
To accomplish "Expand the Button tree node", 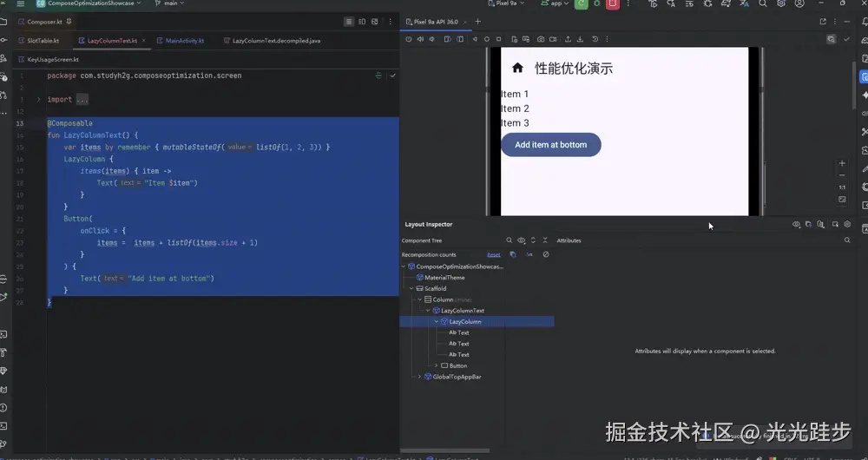I will coord(437,365).
